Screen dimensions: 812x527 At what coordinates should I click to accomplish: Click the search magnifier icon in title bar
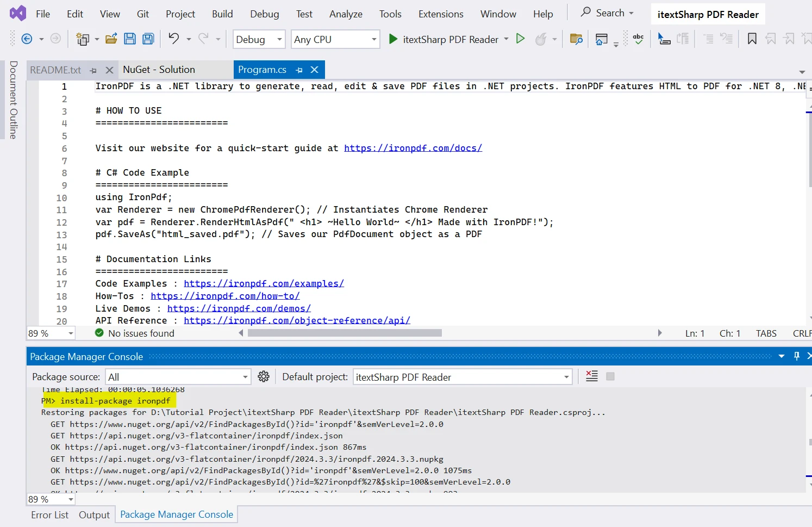point(585,12)
